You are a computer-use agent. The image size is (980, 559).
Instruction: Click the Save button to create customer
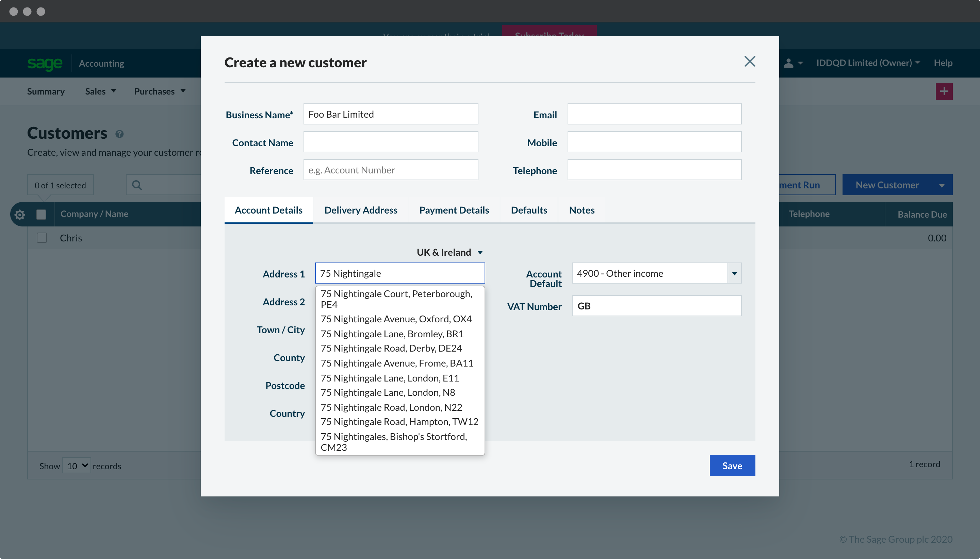pyautogui.click(x=732, y=465)
